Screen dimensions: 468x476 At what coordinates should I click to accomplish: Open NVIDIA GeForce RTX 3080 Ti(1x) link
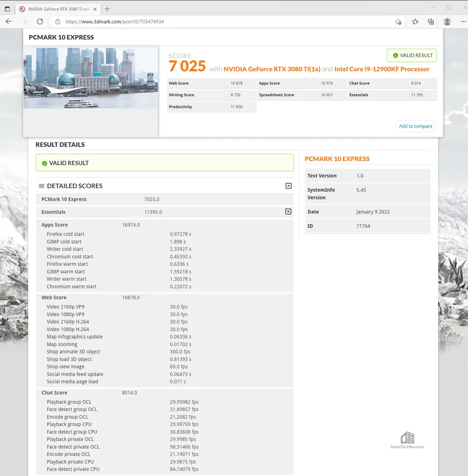point(272,69)
